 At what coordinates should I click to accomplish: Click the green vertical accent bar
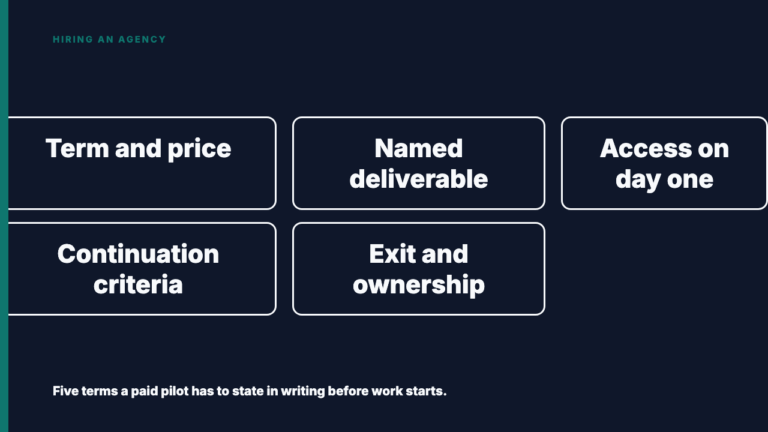pyautogui.click(x=4, y=216)
